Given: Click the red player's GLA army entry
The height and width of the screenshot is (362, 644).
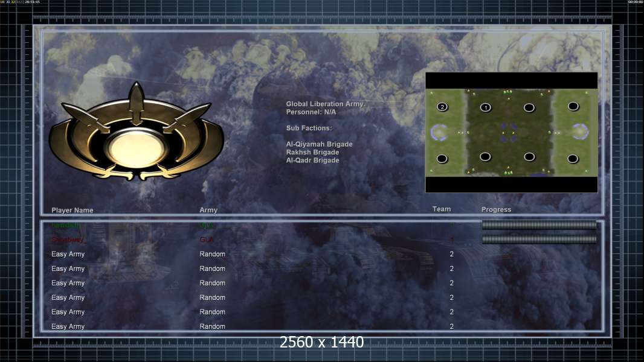Looking at the screenshot, I should click(x=207, y=240).
